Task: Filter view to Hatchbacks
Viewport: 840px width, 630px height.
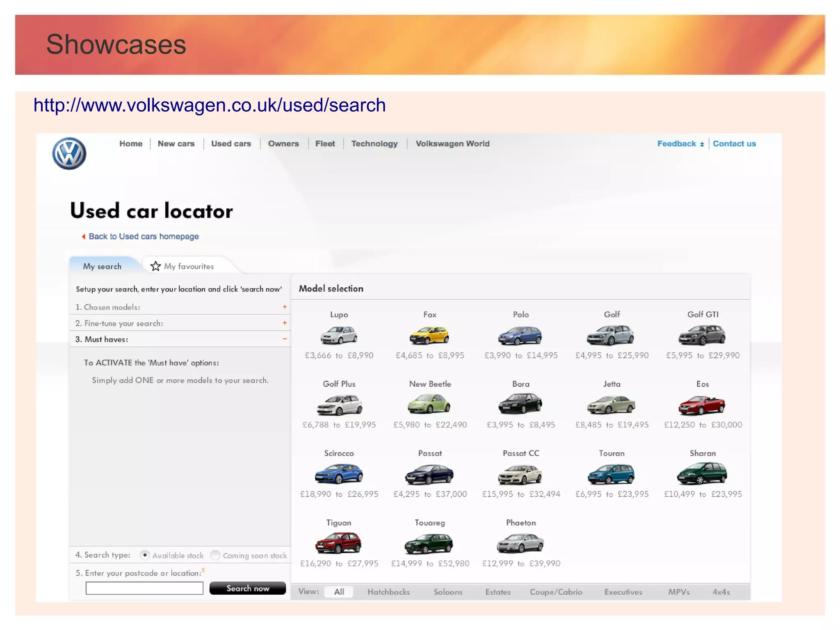Action: [388, 592]
